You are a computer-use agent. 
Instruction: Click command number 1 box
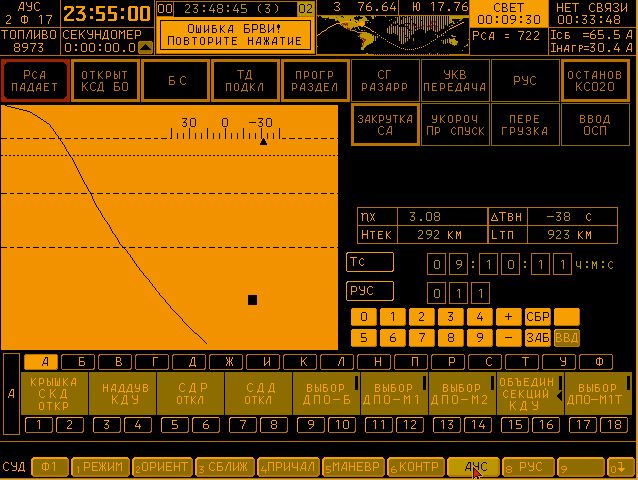click(39, 425)
